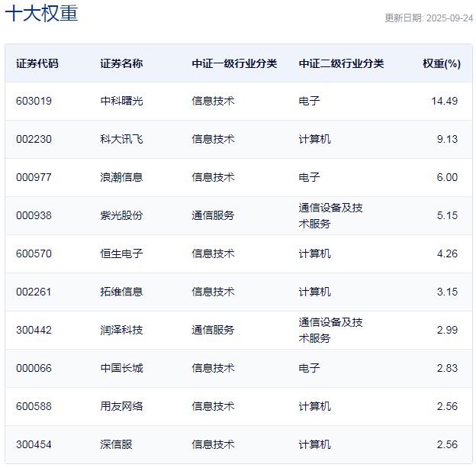The width and height of the screenshot is (476, 468).
Task: Click 信息技术 in the 中国长城 row
Action: point(213,368)
